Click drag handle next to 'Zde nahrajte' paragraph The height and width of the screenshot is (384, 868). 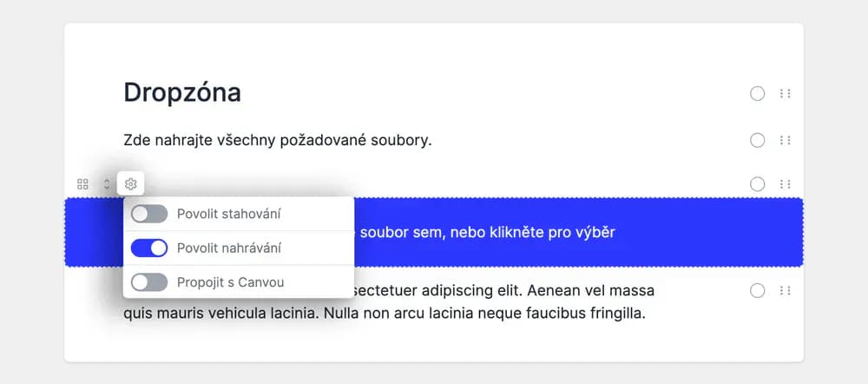[x=786, y=140]
